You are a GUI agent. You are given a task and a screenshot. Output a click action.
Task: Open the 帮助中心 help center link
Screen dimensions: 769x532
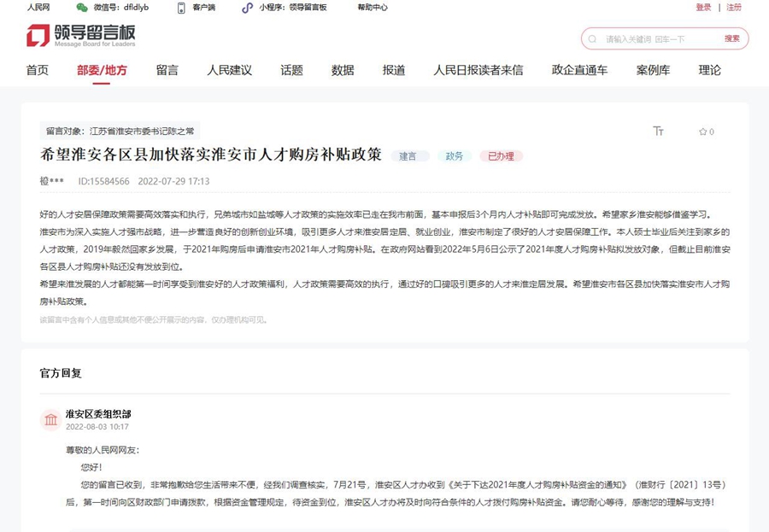point(372,8)
